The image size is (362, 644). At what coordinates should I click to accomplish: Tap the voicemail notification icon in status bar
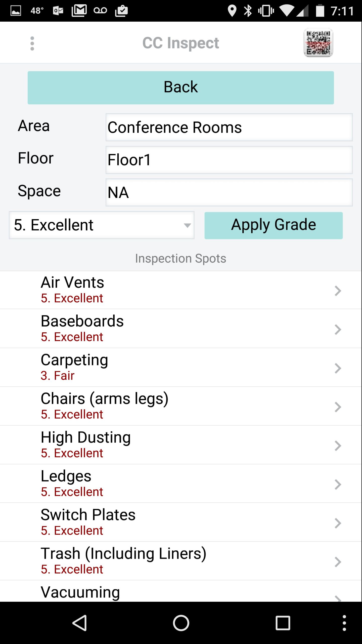[100, 10]
